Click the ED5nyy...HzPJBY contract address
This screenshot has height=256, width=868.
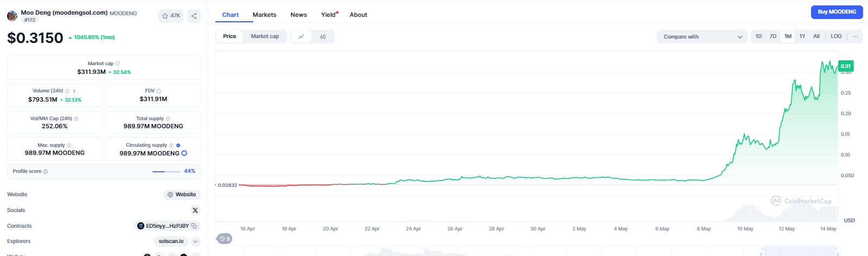(167, 226)
